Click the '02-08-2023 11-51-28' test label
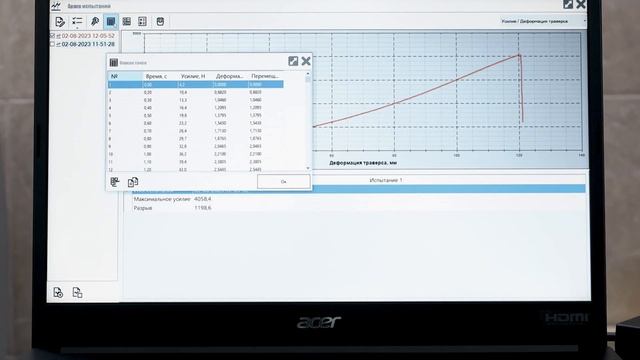The image size is (640, 360). (88, 44)
